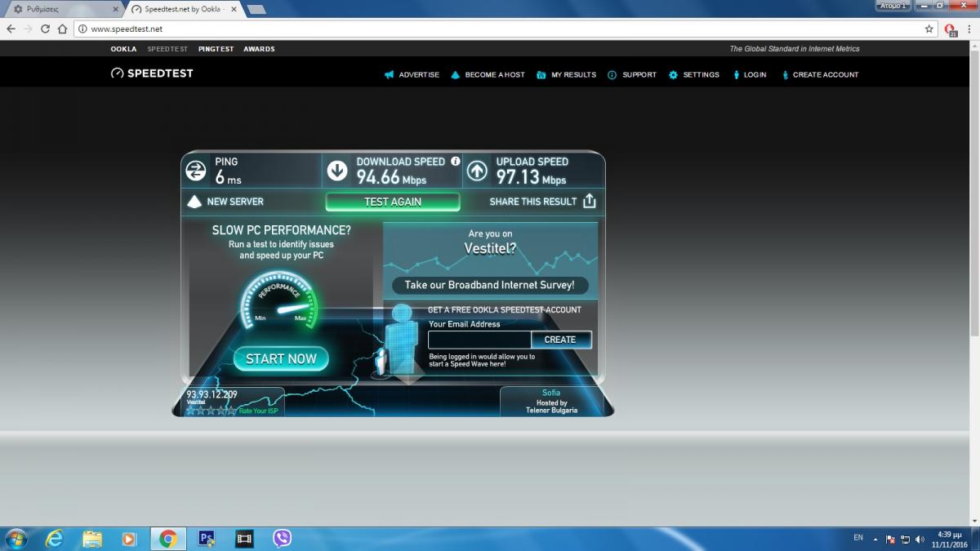Click SHARE THIS RESULT text

[x=533, y=202]
